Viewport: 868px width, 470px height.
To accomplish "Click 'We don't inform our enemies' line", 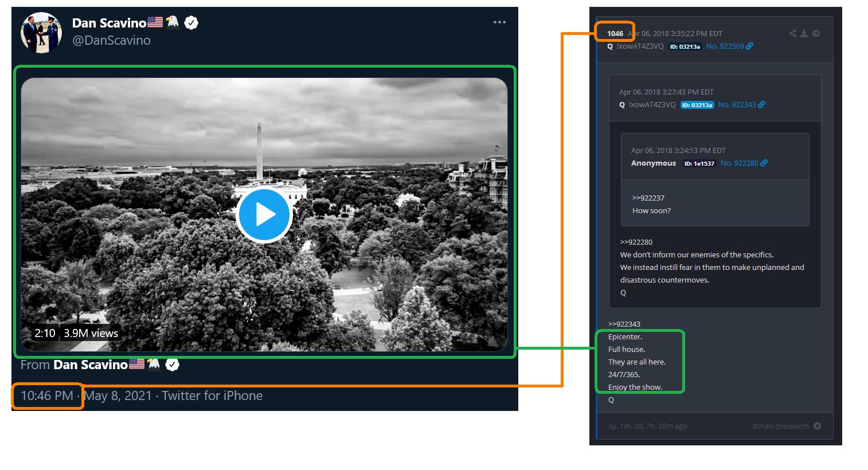I will pyautogui.click(x=697, y=254).
